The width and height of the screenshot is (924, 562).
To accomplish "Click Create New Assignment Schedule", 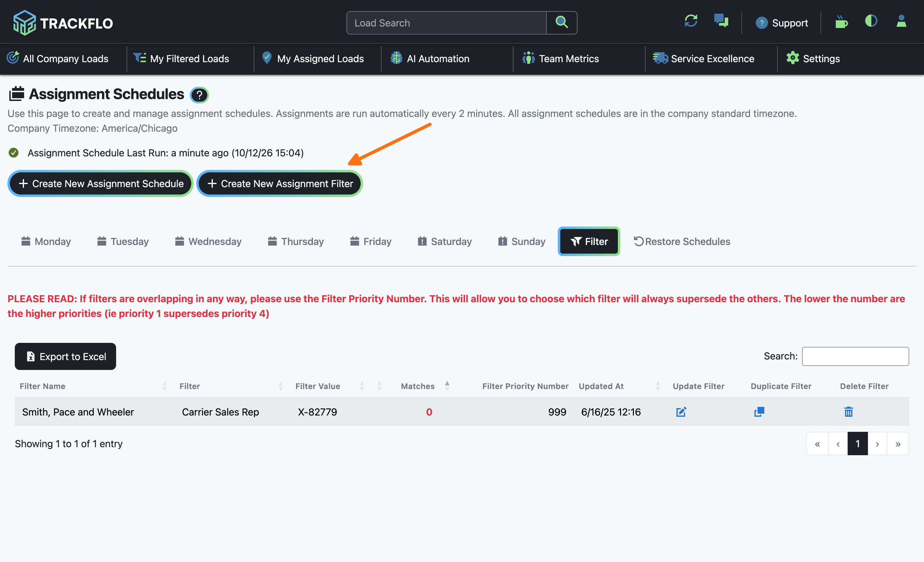I will pyautogui.click(x=100, y=183).
